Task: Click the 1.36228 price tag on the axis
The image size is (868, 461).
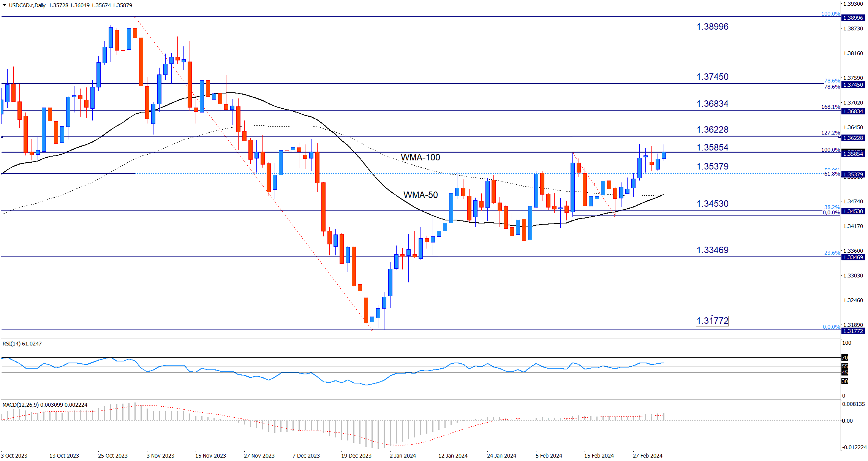Action: point(853,138)
